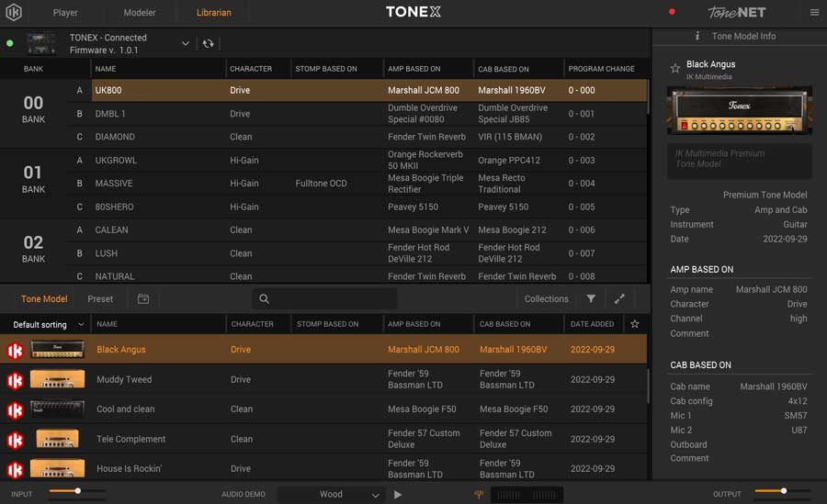Click the IK Multimedia Premium Tone Model description box
The image size is (827, 504).
[x=740, y=161]
